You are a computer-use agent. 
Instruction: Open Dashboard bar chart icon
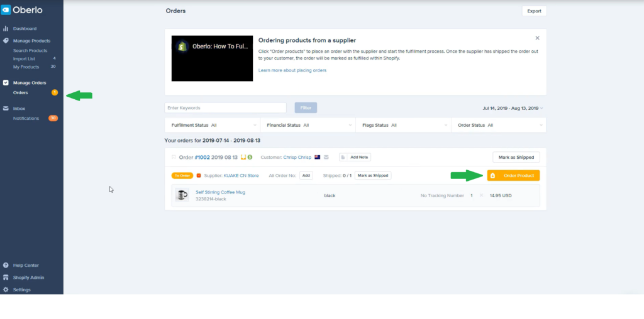click(6, 29)
